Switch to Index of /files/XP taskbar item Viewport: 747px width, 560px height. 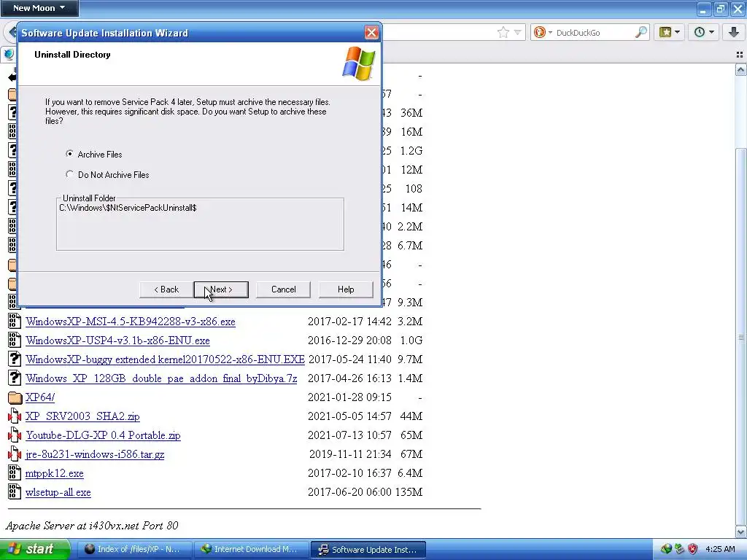click(x=134, y=549)
